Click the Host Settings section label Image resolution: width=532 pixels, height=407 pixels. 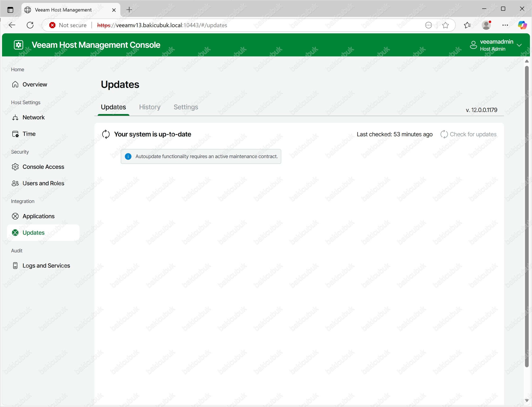[x=26, y=103]
